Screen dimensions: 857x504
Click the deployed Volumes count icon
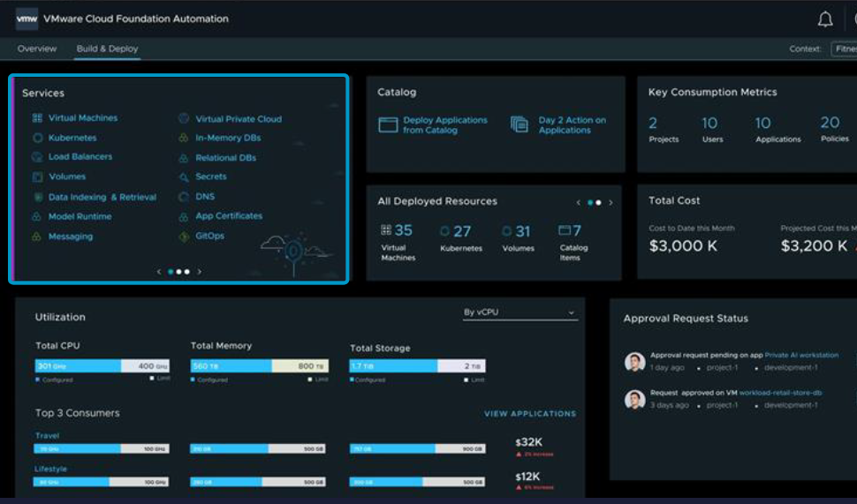tap(506, 231)
